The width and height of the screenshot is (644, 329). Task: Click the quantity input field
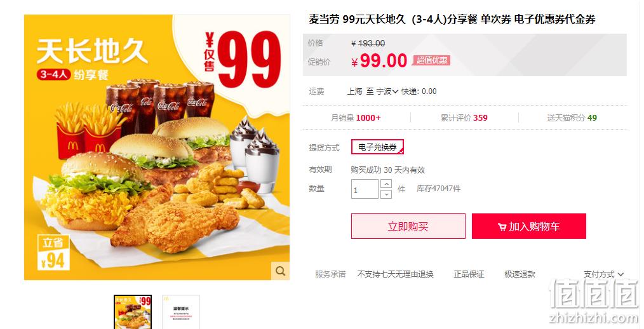pos(365,189)
